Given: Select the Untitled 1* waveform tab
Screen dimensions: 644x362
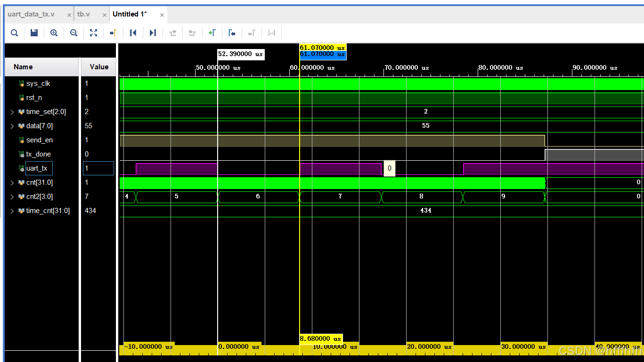Looking at the screenshot, I should click(x=130, y=14).
